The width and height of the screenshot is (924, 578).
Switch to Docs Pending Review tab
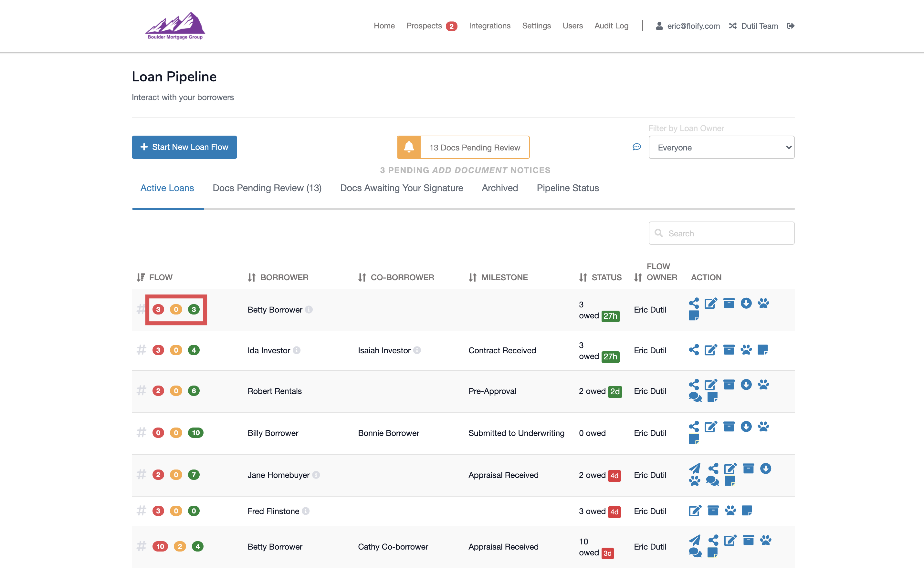coord(267,188)
